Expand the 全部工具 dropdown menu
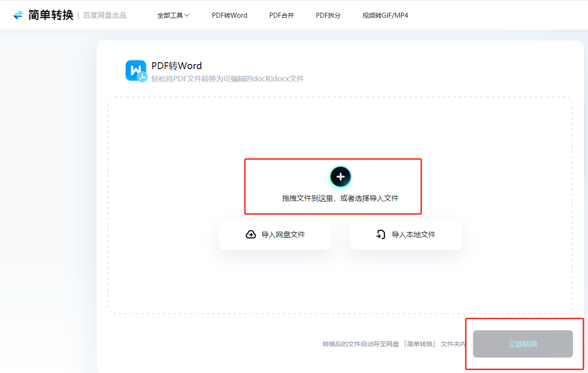 173,15
